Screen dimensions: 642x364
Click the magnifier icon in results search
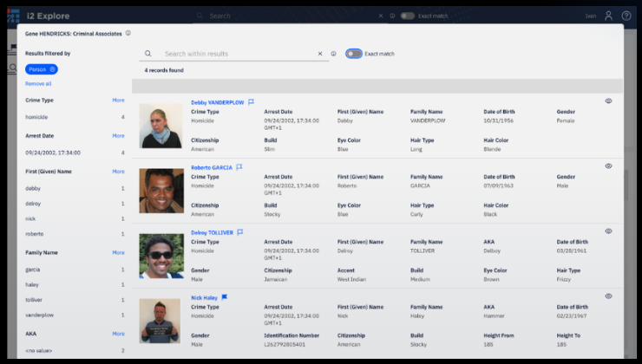point(147,54)
